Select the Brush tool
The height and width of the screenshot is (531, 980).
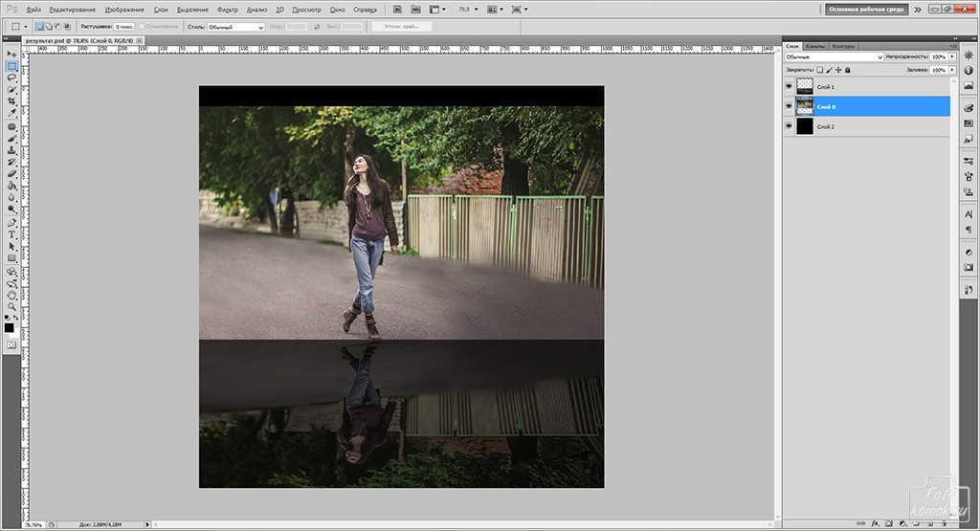click(11, 139)
